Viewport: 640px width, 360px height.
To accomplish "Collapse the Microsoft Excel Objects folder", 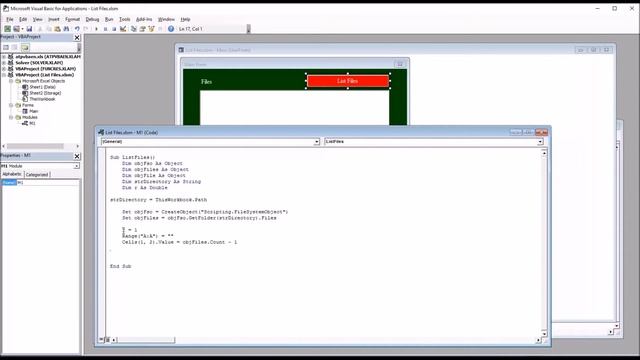I will [x=11, y=81].
